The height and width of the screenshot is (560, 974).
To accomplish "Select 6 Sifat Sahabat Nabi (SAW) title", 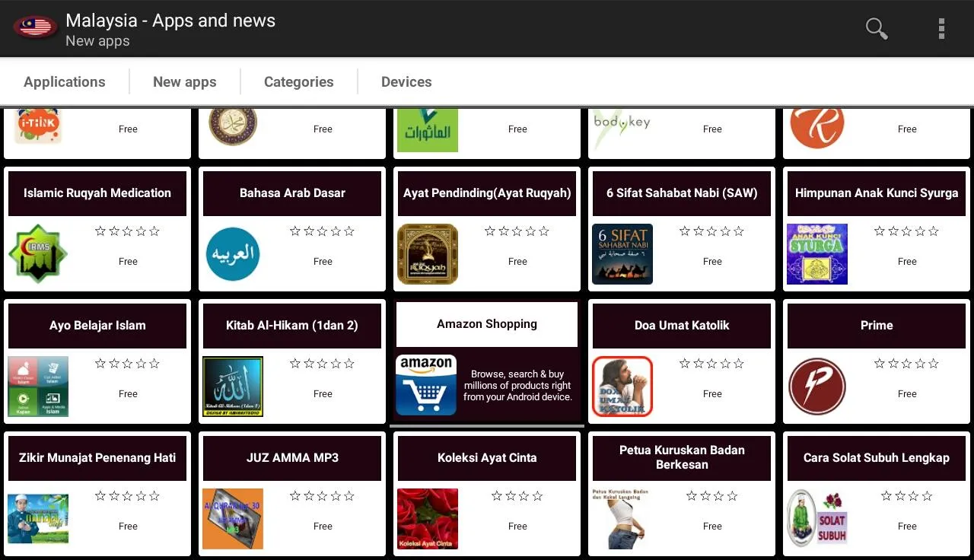I will (682, 193).
